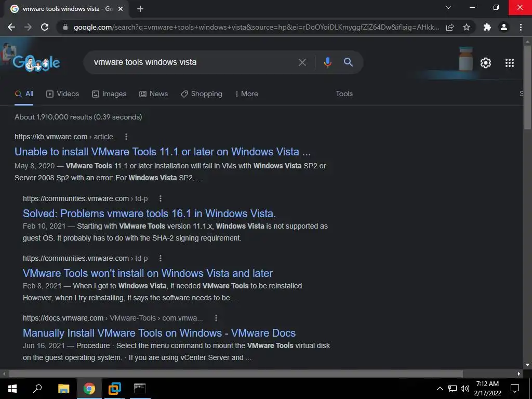This screenshot has height=399, width=532.
Task: Open the tab search dropdown arrow
Action: click(x=448, y=7)
